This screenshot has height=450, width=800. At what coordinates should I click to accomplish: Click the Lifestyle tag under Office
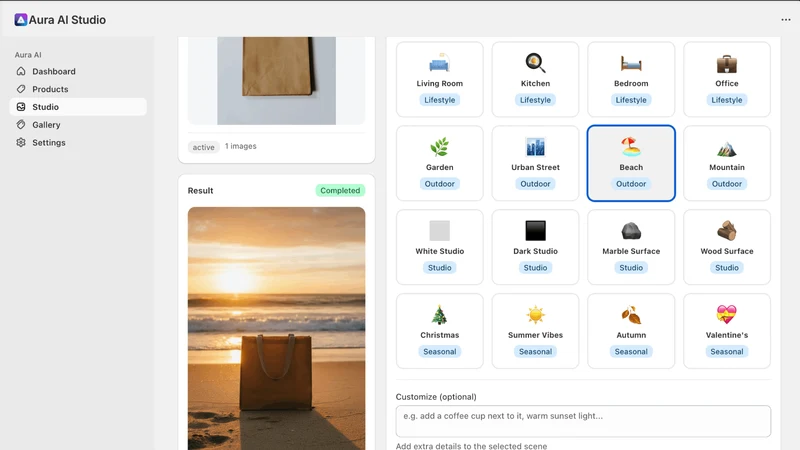[x=727, y=100]
